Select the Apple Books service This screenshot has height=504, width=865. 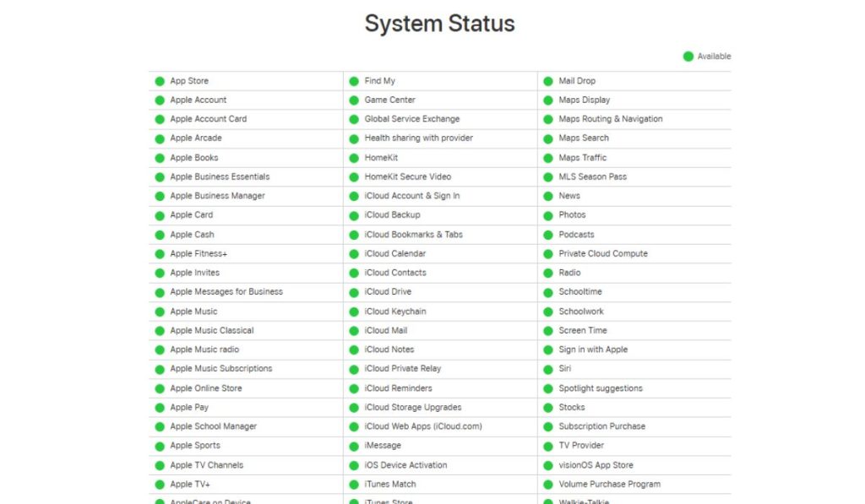tap(194, 158)
